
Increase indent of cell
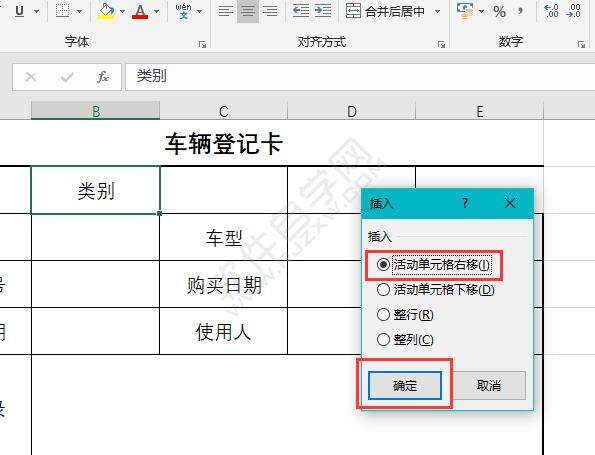(323, 11)
